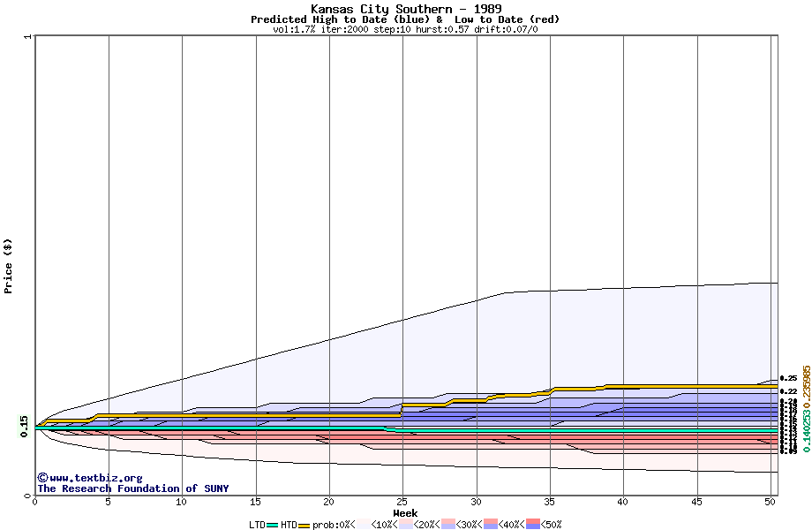Click the week '35' tick label
The width and height of the screenshot is (812, 530).
(550, 502)
